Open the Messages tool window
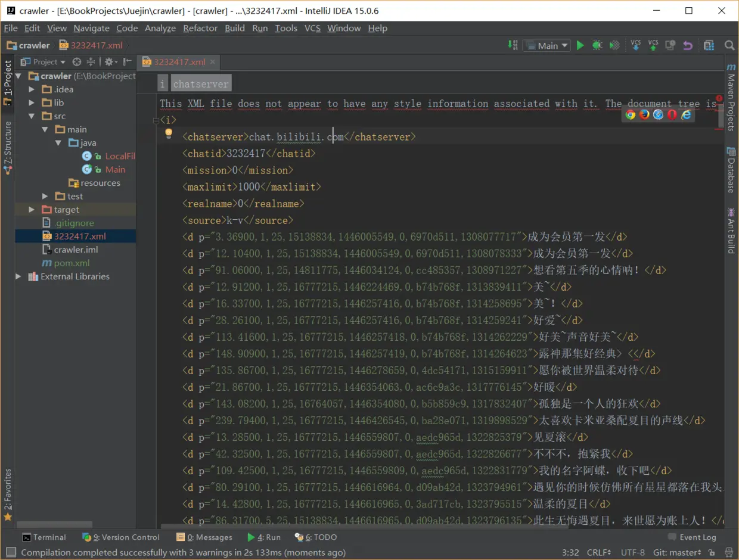This screenshot has width=739, height=560. [x=206, y=537]
